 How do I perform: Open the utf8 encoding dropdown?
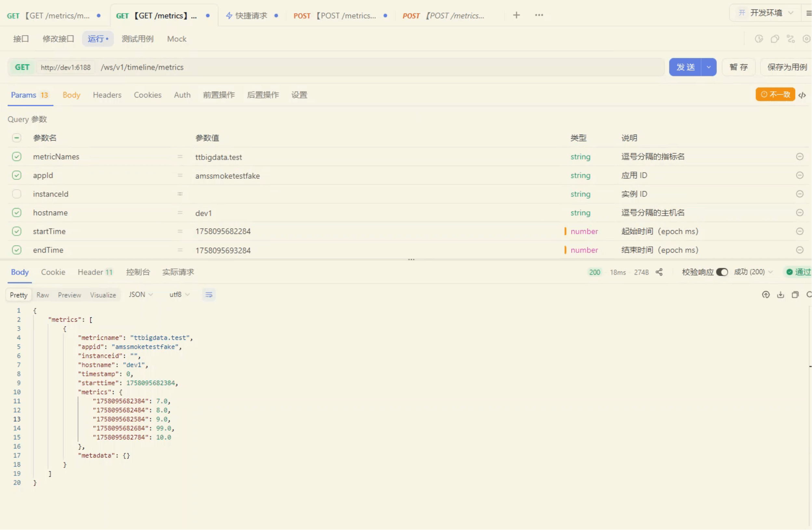179,295
